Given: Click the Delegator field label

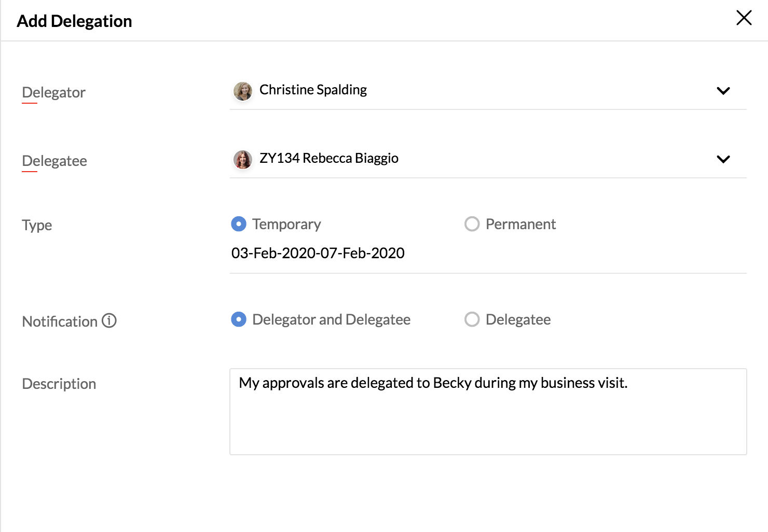Looking at the screenshot, I should pos(53,92).
